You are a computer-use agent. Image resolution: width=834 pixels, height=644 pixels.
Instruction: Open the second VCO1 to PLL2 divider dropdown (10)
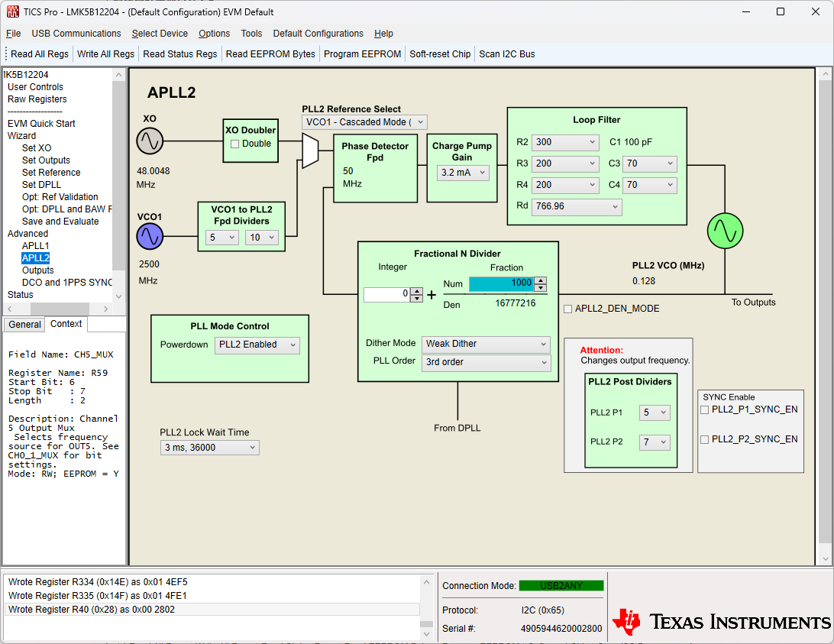262,238
